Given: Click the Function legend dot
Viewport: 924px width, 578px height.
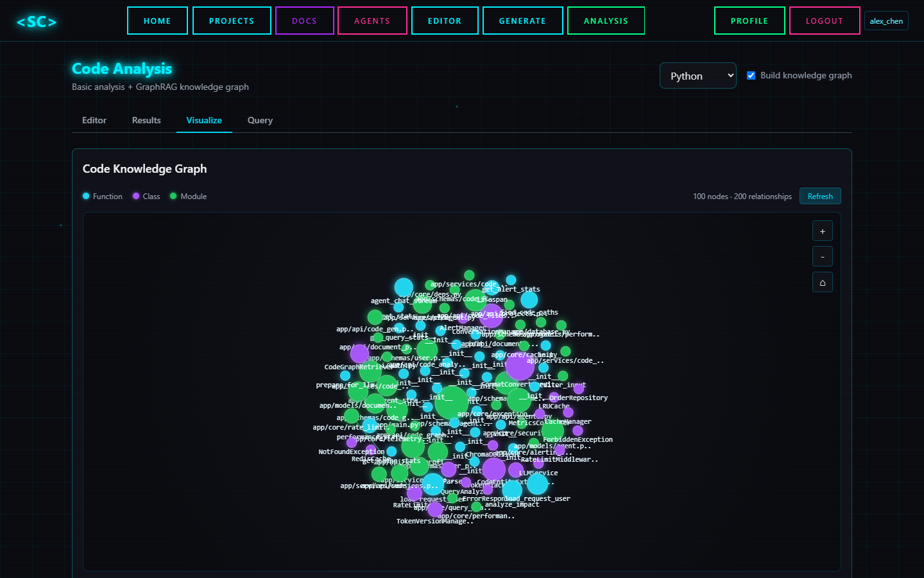Looking at the screenshot, I should (x=86, y=196).
